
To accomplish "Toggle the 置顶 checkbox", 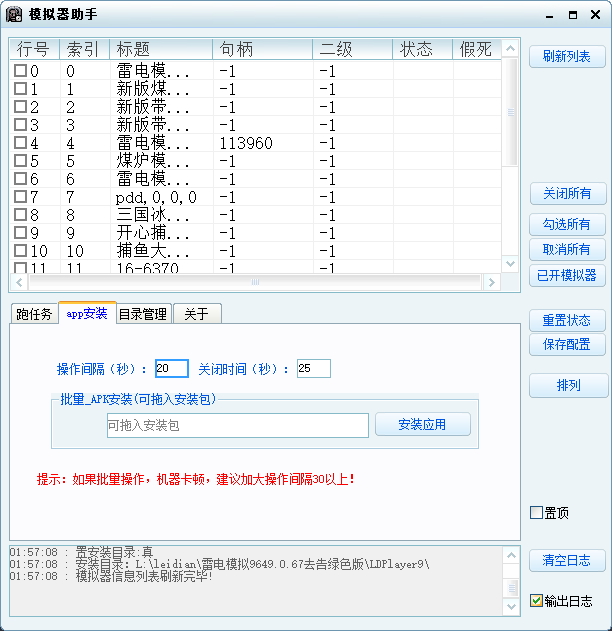I will pos(537,513).
